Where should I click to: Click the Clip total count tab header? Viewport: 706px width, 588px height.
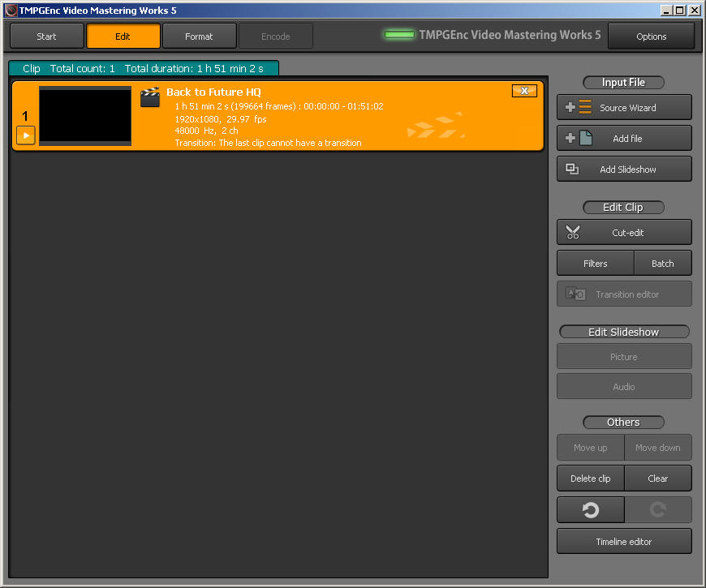143,69
